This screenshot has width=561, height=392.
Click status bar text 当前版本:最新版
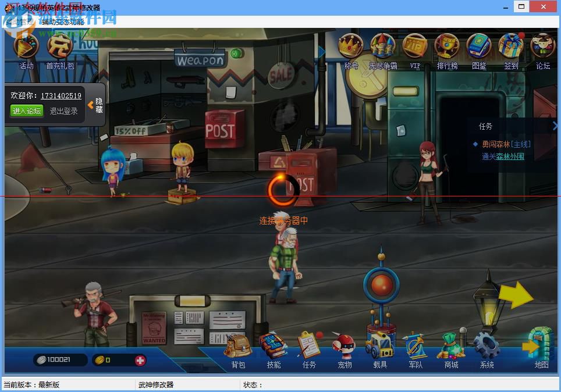coord(31,385)
